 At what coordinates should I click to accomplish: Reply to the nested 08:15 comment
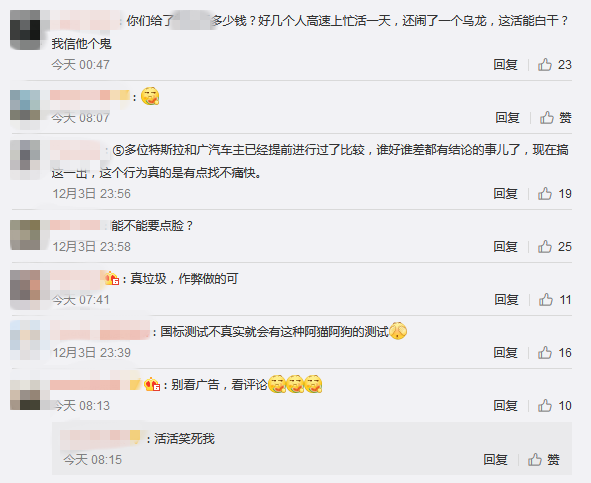(495, 460)
